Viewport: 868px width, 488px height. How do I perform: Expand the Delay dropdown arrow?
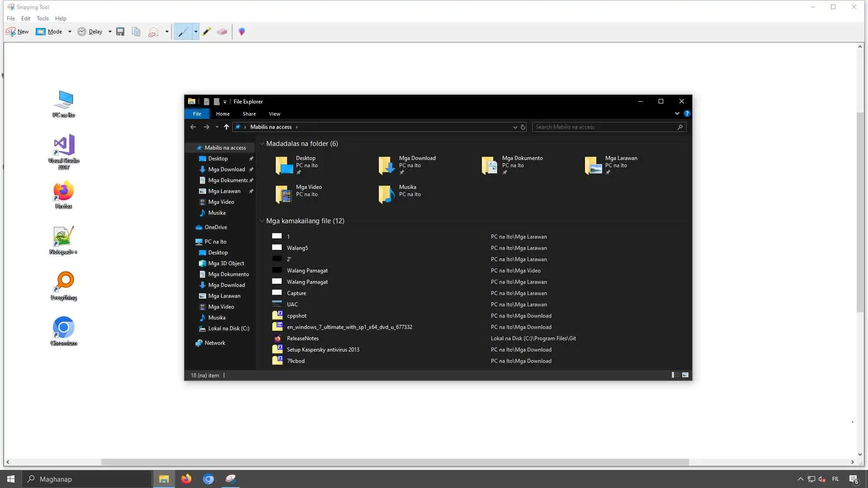pos(110,32)
